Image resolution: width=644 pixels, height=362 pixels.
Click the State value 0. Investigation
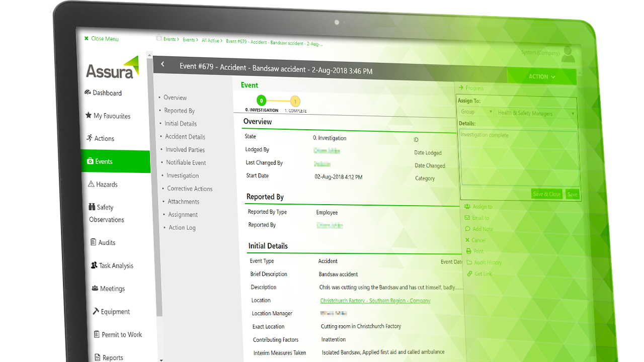[x=330, y=138]
